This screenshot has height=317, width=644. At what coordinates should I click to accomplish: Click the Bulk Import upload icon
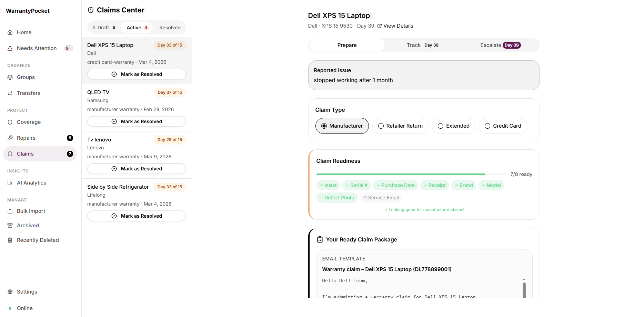pyautogui.click(x=10, y=211)
